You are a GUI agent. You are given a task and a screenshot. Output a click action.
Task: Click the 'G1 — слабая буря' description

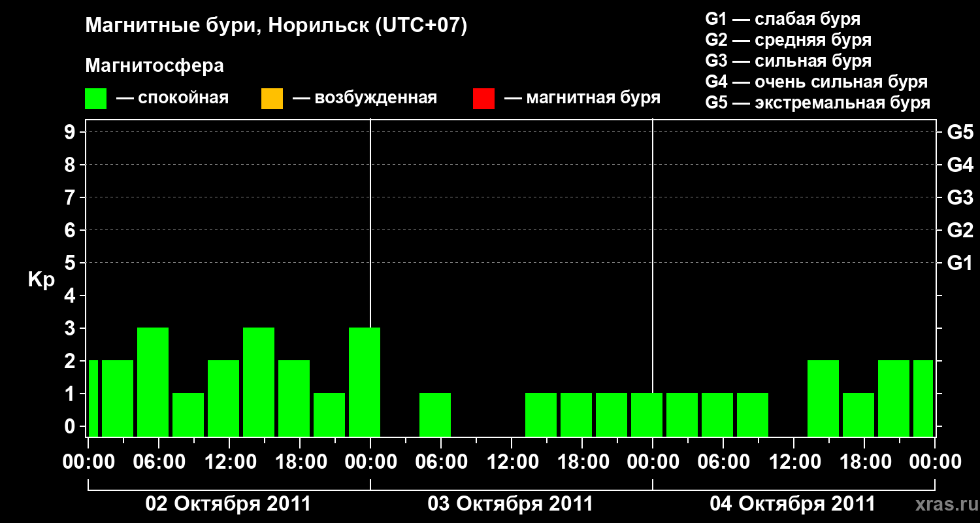783,19
